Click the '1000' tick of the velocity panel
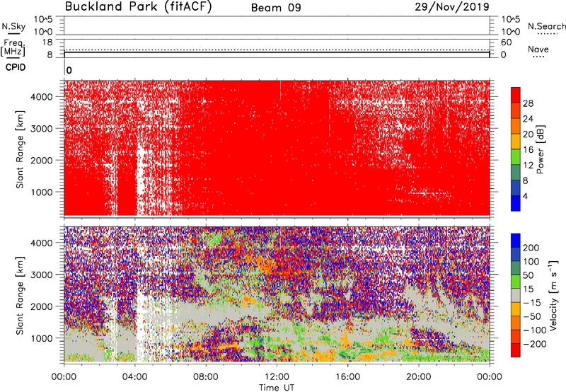 [x=41, y=338]
